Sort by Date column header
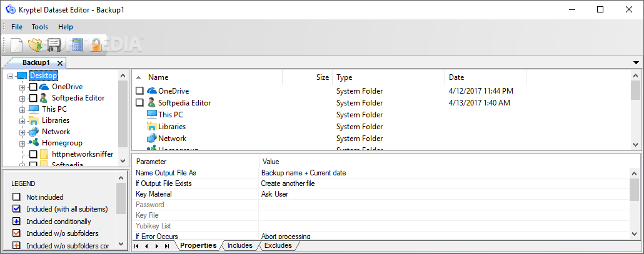The height and width of the screenshot is (254, 644). [485, 77]
